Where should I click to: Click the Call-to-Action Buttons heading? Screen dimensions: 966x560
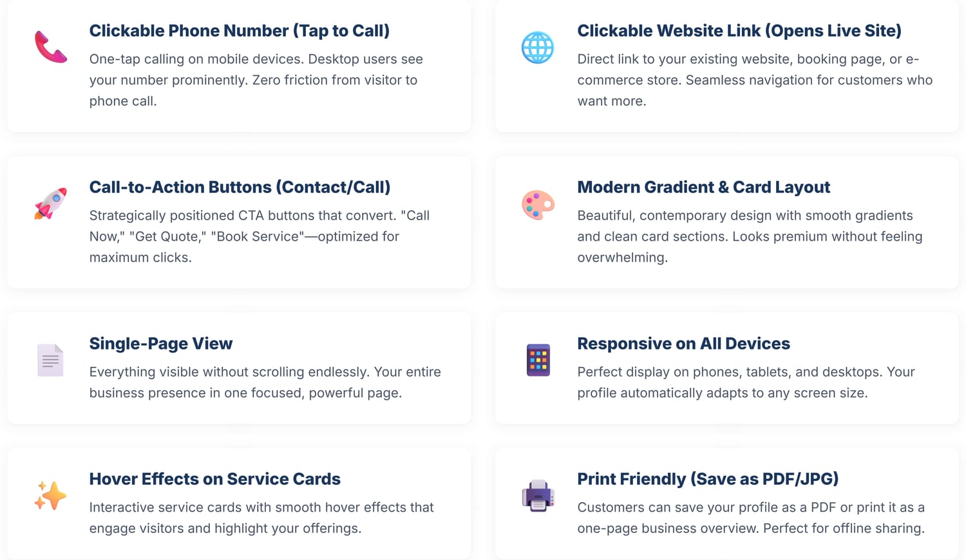click(x=240, y=187)
